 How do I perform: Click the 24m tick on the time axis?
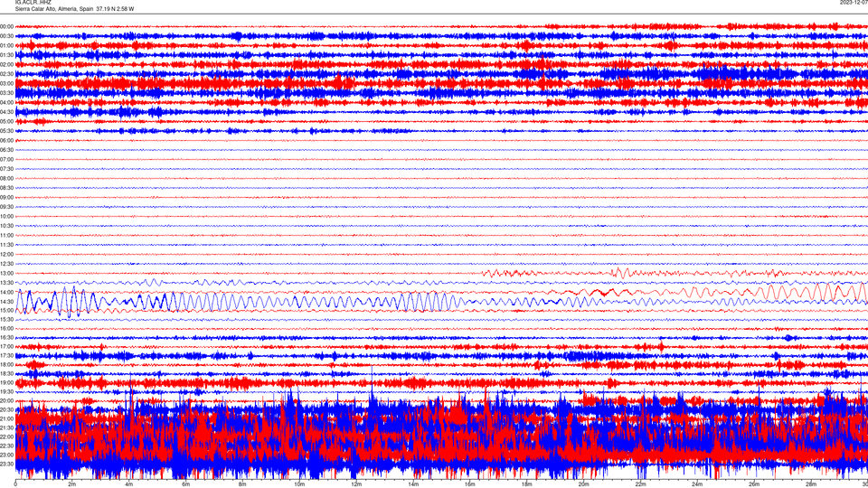[697, 484]
